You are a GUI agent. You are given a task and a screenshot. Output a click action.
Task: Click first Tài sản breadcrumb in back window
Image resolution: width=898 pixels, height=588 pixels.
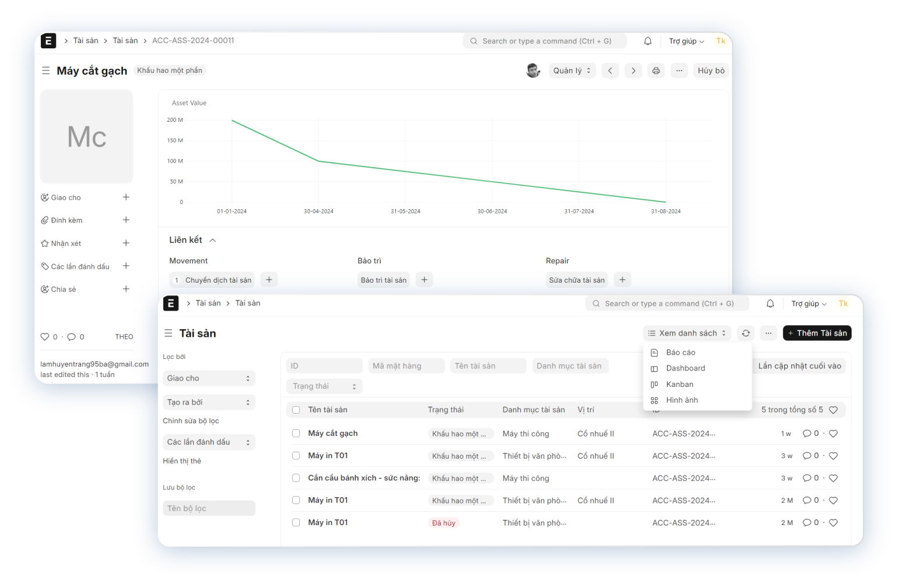pos(86,41)
